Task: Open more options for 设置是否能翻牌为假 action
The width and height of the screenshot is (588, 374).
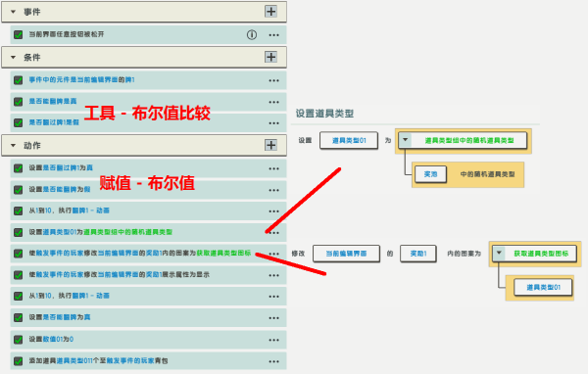Action: click(273, 190)
